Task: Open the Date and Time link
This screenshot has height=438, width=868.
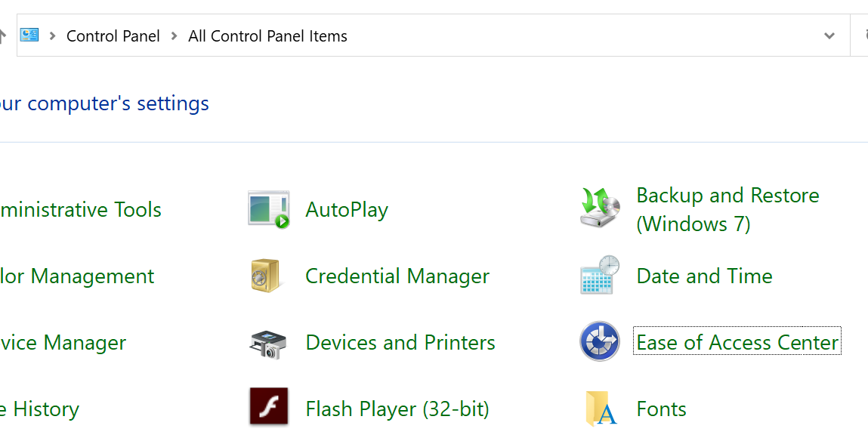Action: pos(704,276)
